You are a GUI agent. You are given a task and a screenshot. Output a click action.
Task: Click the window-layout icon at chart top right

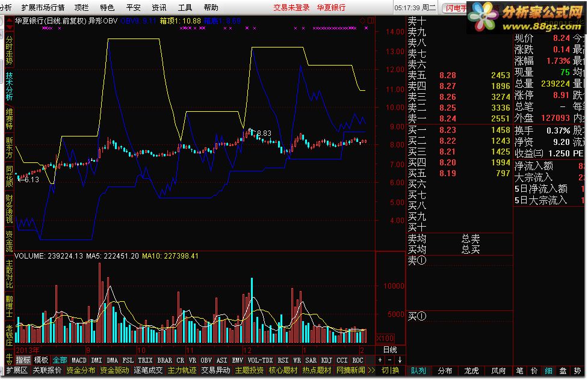pos(371,20)
